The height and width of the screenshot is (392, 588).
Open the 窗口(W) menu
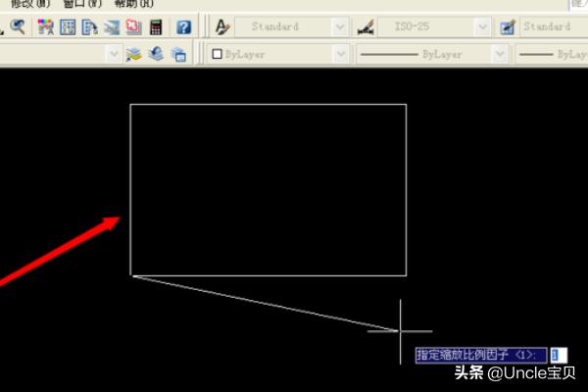coord(82,4)
